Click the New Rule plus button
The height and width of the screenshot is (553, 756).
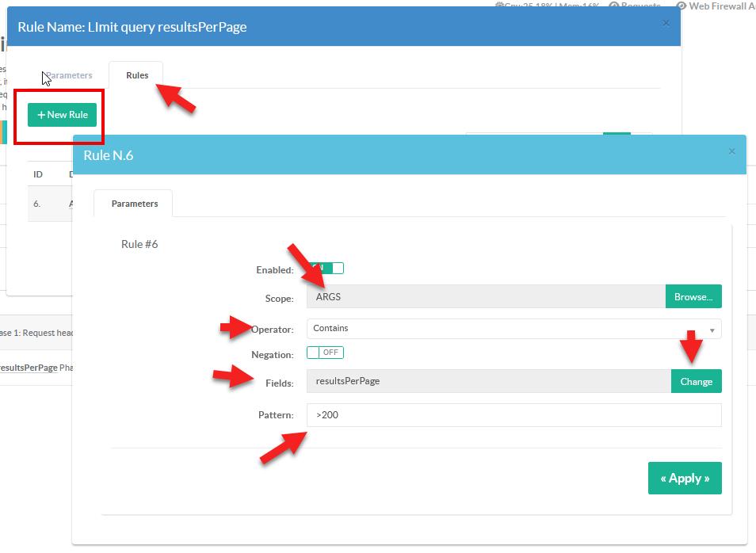point(62,115)
